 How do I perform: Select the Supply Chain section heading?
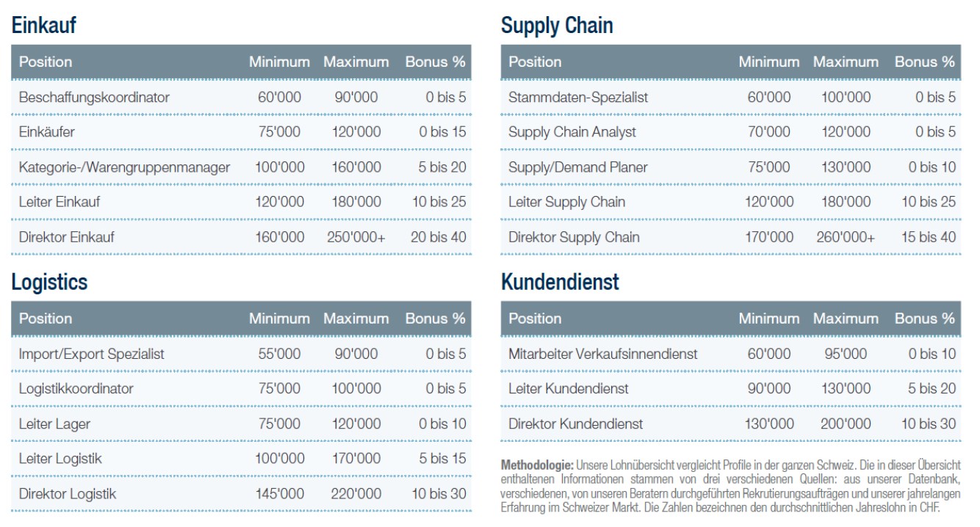(557, 26)
